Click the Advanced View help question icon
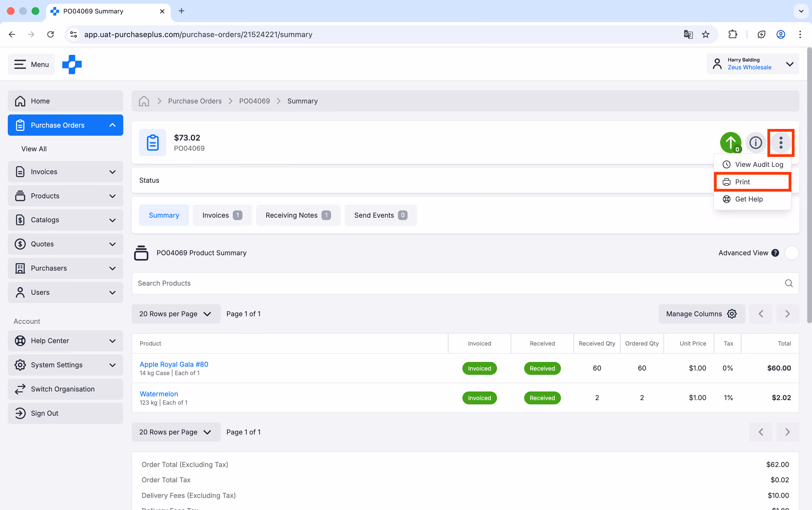 775,253
